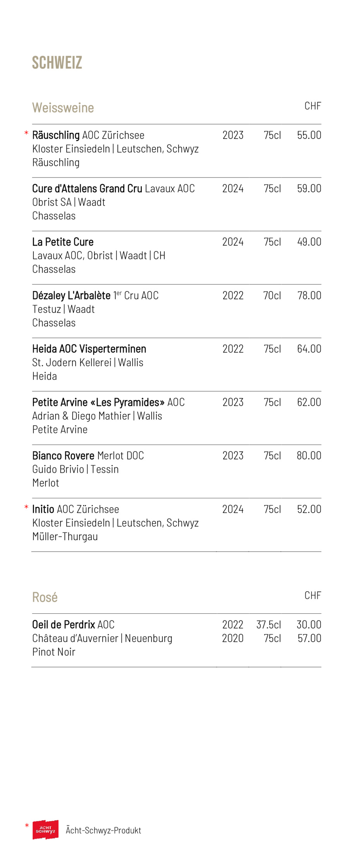
Task: Select the Weissweine section heading
Action: point(63,108)
